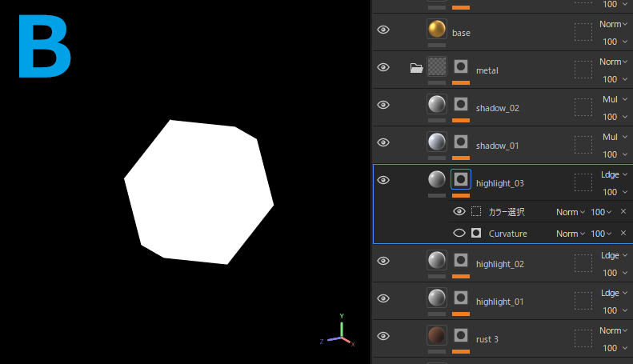Remove the Curvature effect with X
Screen dimensions: 633x364
click(623, 234)
